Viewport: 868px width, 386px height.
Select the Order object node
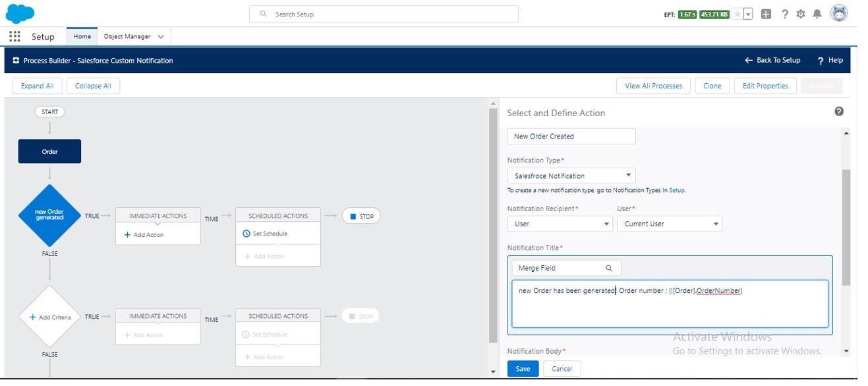click(50, 151)
